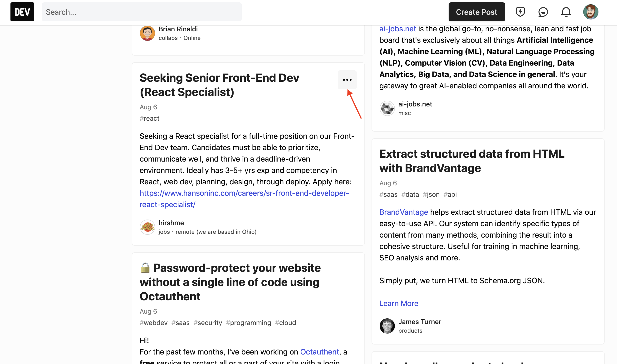
Task: Click your profile avatar
Action: click(591, 12)
